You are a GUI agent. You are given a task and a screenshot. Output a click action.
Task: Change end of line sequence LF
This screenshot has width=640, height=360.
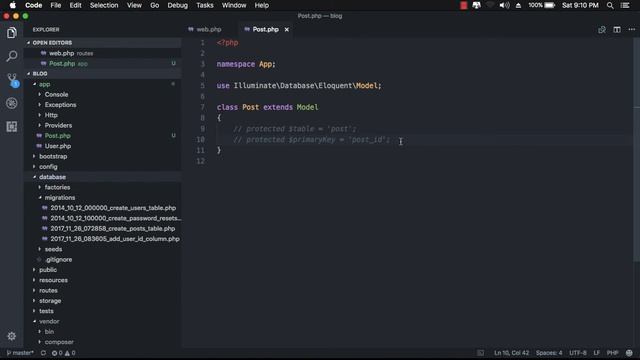(596, 353)
